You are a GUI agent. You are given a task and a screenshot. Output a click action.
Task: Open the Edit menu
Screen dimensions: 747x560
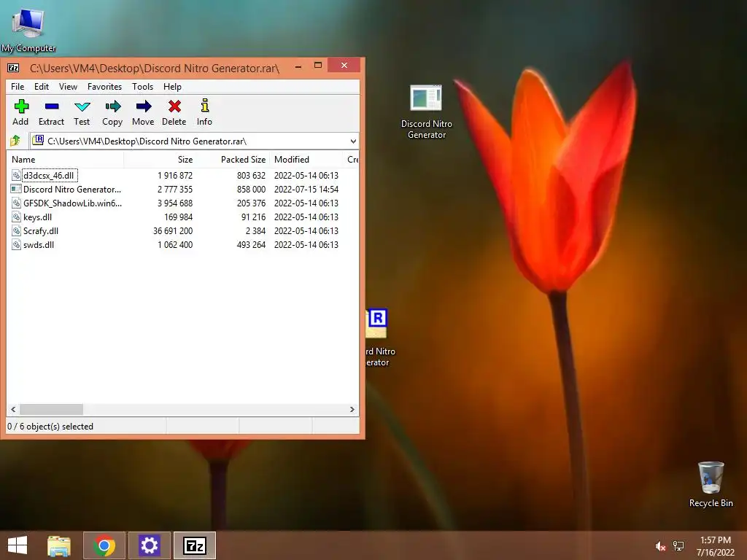click(x=42, y=87)
